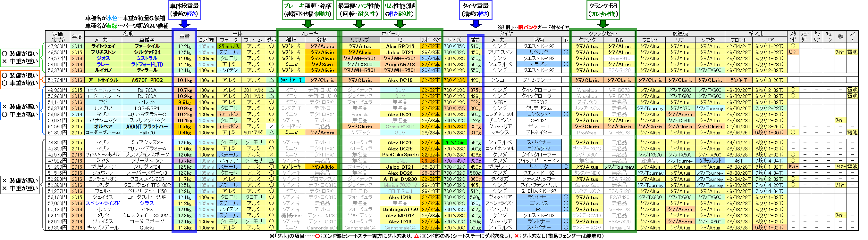This screenshot has width=868, height=240.
Task: Select the model フリーダム タフ
Action: coord(147,161)
